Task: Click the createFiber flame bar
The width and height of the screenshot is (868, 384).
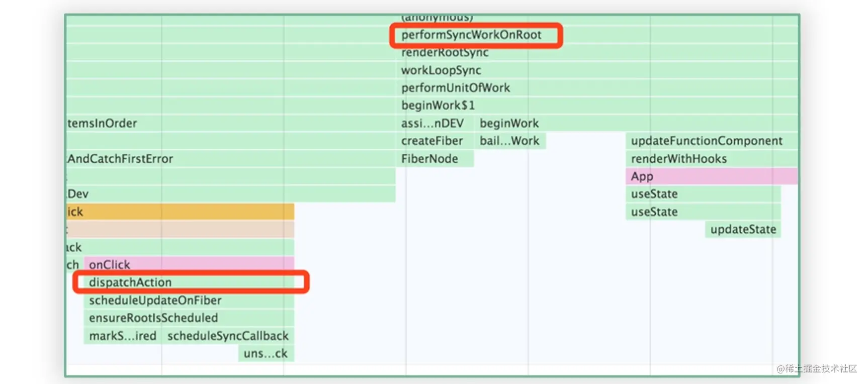Action: pos(435,141)
